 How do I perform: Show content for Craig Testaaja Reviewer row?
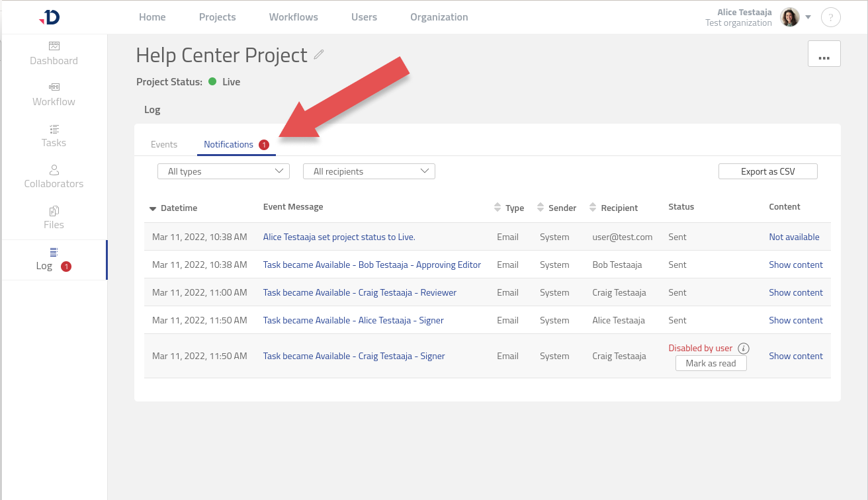coord(795,292)
